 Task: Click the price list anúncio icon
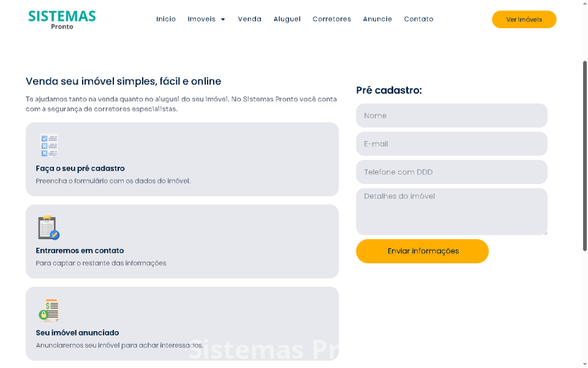click(x=49, y=310)
